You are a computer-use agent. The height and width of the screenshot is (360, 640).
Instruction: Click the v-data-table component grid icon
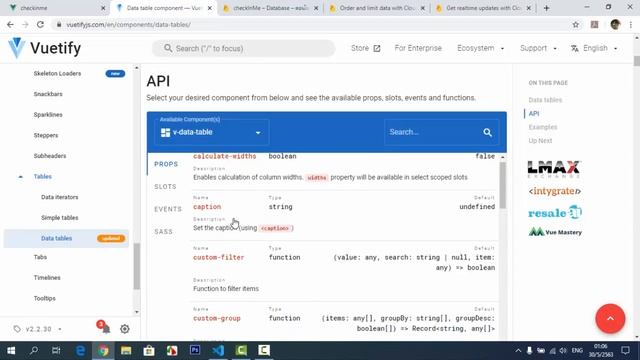coord(165,132)
